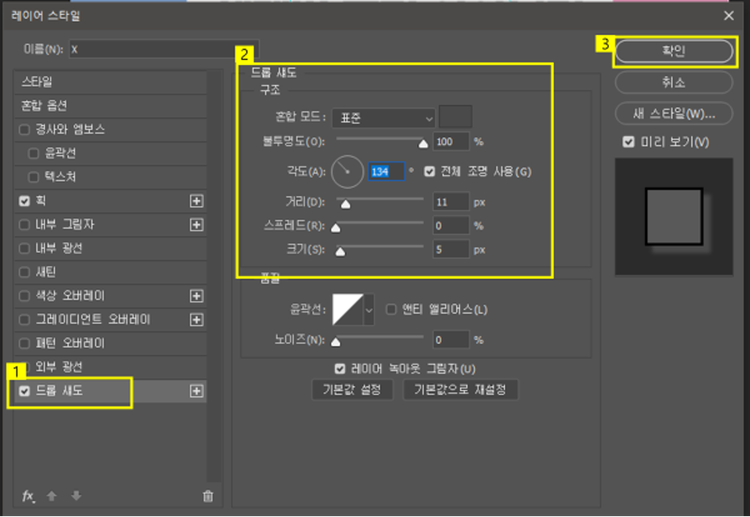This screenshot has width=750, height=517.
Task: Open the 혼합 모드 dropdown set to 표준
Action: pyautogui.click(x=384, y=118)
